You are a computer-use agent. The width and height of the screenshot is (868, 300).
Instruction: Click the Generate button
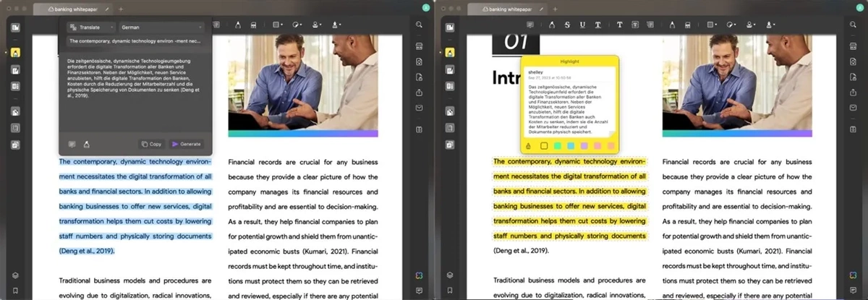pos(187,144)
